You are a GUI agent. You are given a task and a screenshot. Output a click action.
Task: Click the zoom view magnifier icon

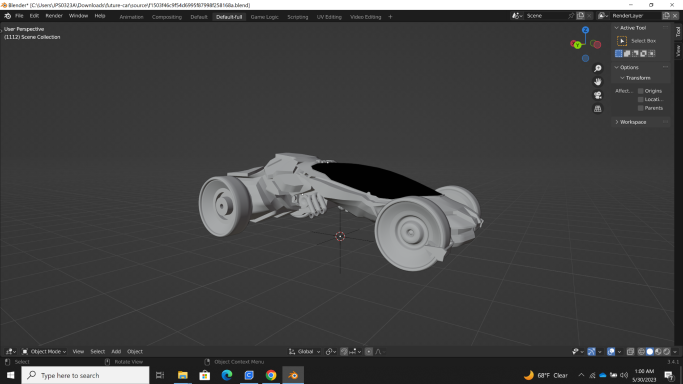pyautogui.click(x=598, y=68)
